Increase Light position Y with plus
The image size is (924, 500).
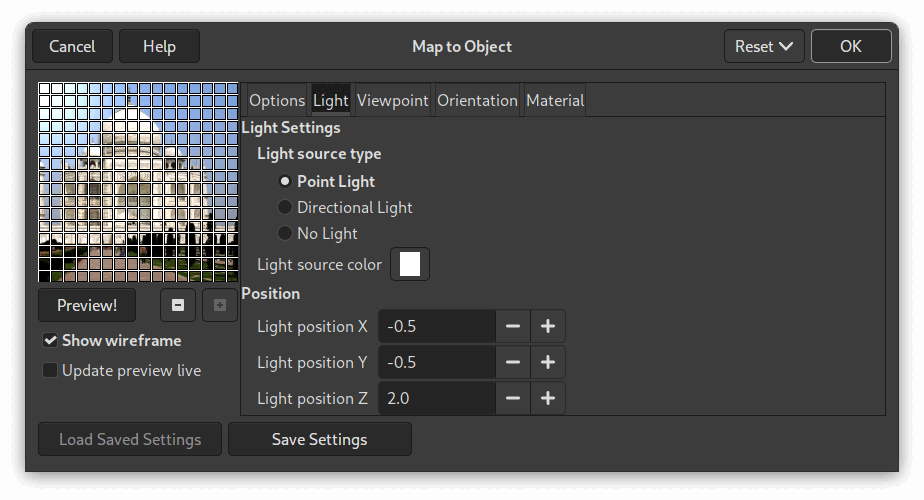pos(548,362)
